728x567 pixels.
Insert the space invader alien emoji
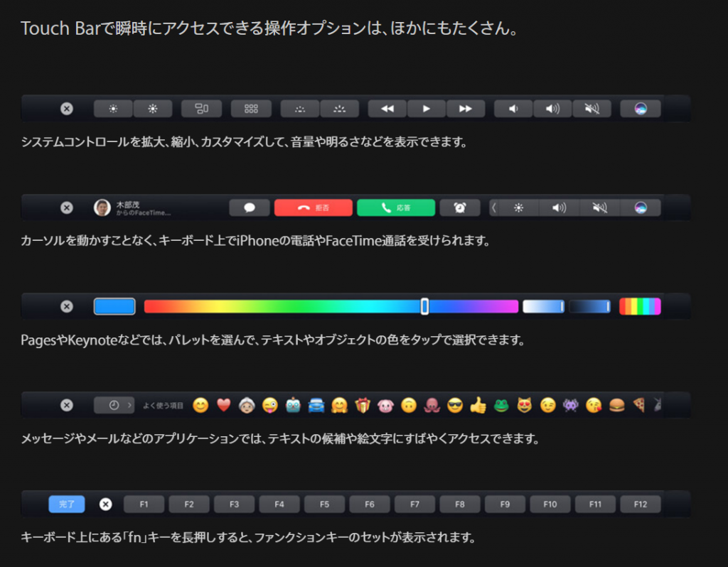pos(571,406)
